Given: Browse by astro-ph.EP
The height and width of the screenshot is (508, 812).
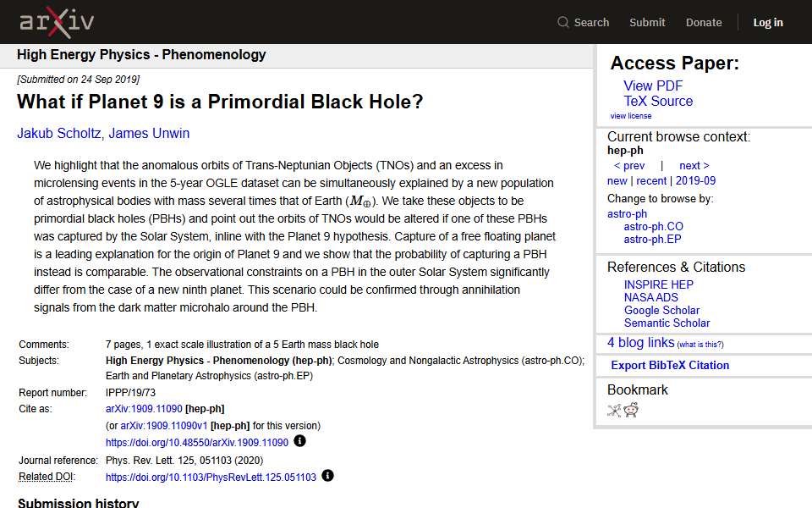Looking at the screenshot, I should tap(652, 240).
